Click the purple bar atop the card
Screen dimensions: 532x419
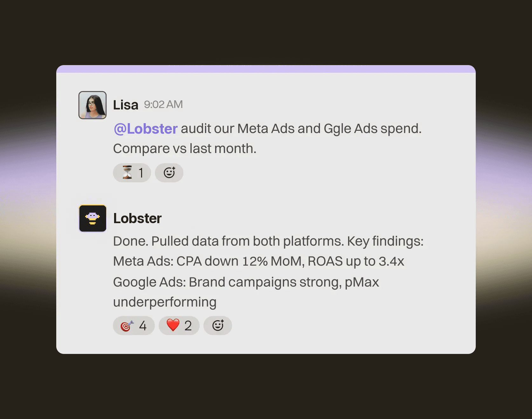(x=266, y=69)
